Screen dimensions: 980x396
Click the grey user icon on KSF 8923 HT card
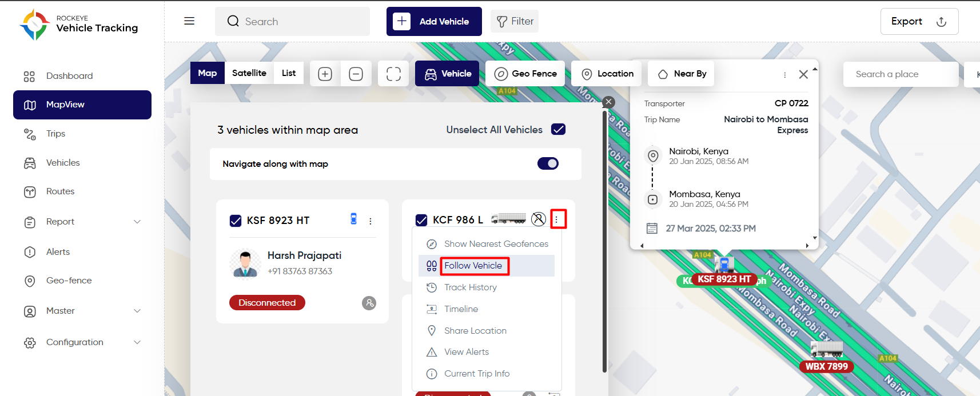369,303
